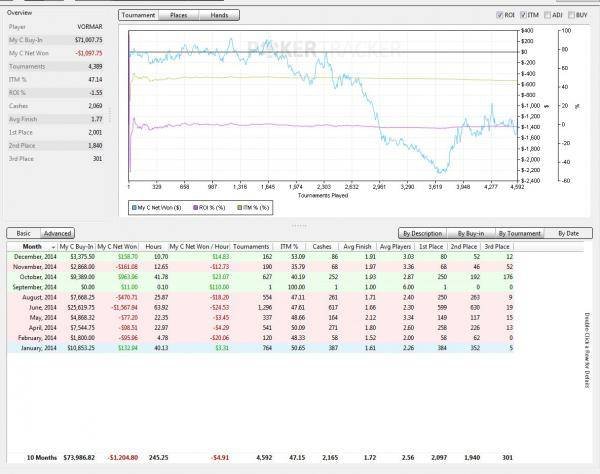Switch to the Advanced report tab
The image size is (600, 474).
point(57,233)
